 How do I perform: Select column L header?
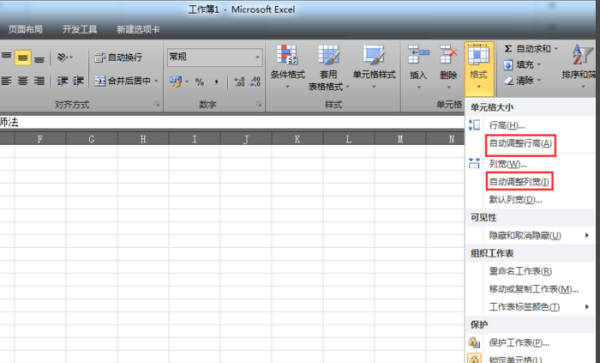click(x=349, y=139)
